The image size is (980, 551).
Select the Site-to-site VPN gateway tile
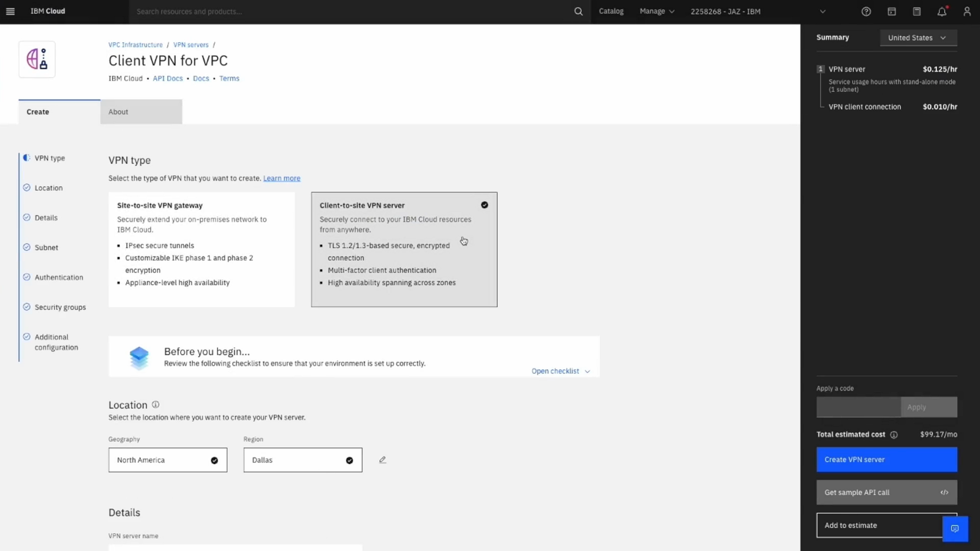(x=202, y=249)
